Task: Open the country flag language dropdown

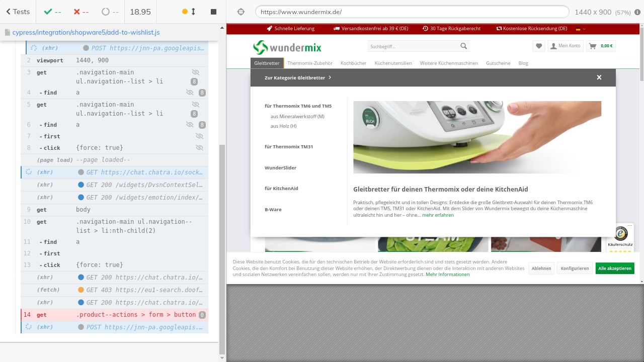Action: point(581,29)
